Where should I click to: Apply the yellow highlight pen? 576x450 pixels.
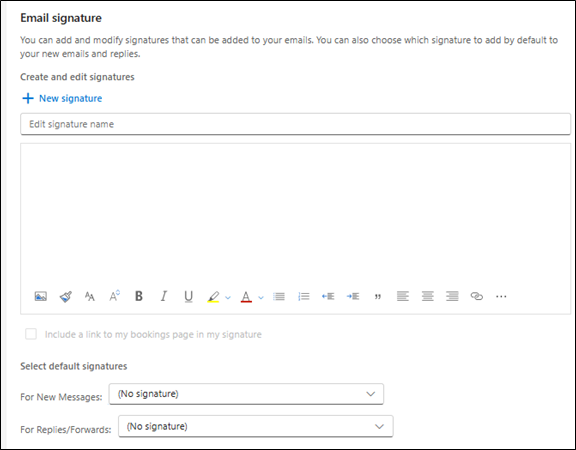click(x=213, y=296)
